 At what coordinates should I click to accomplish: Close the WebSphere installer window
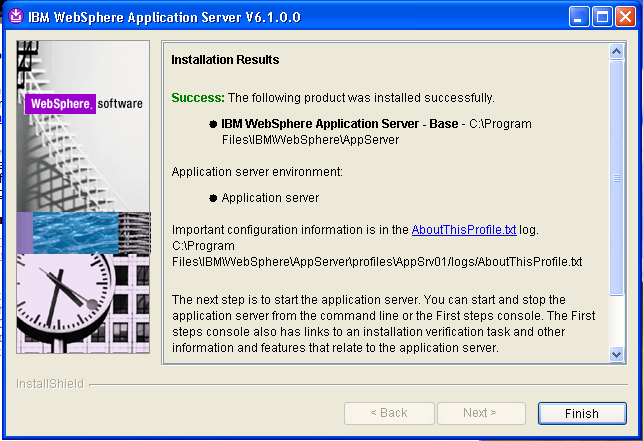(625, 17)
